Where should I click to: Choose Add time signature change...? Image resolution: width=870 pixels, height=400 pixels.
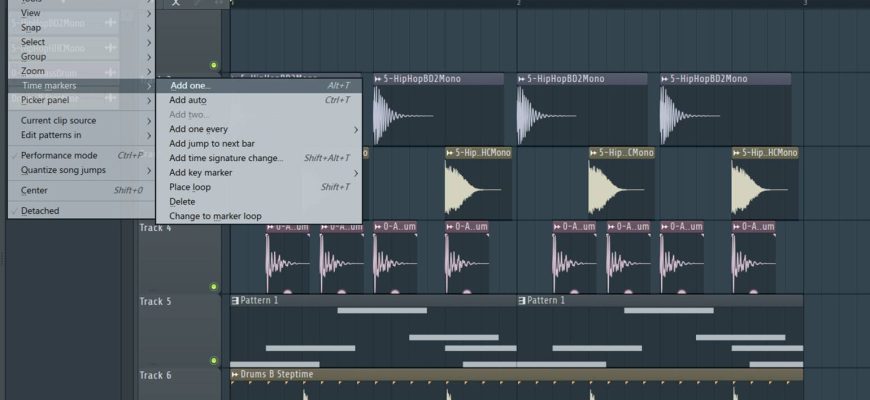tap(226, 158)
